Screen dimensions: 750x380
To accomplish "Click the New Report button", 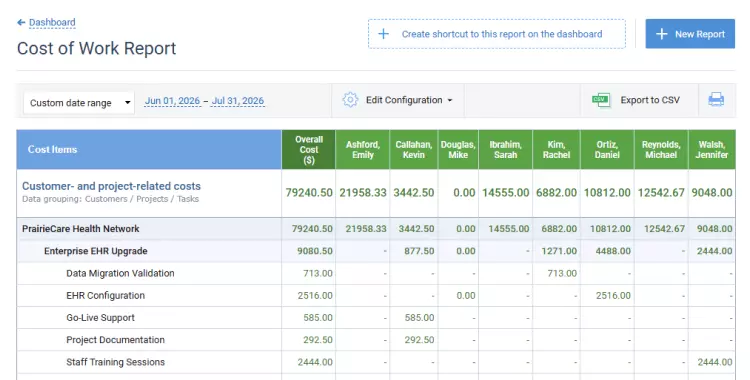I will (690, 34).
